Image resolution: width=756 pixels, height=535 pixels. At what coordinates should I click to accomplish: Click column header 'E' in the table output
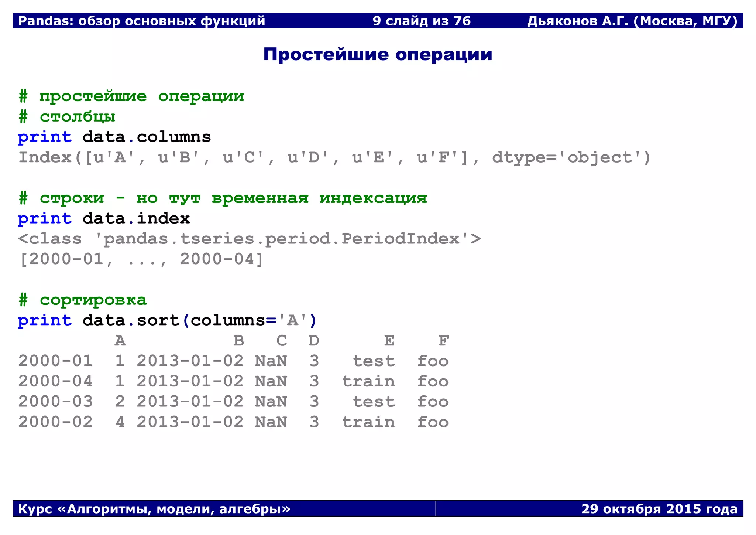[389, 341]
